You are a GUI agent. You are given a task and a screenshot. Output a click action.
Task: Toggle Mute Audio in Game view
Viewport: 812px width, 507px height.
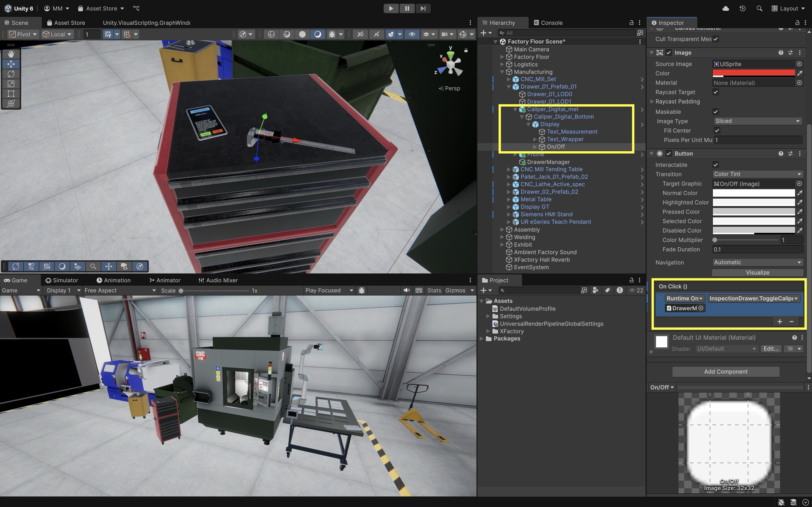pos(406,290)
